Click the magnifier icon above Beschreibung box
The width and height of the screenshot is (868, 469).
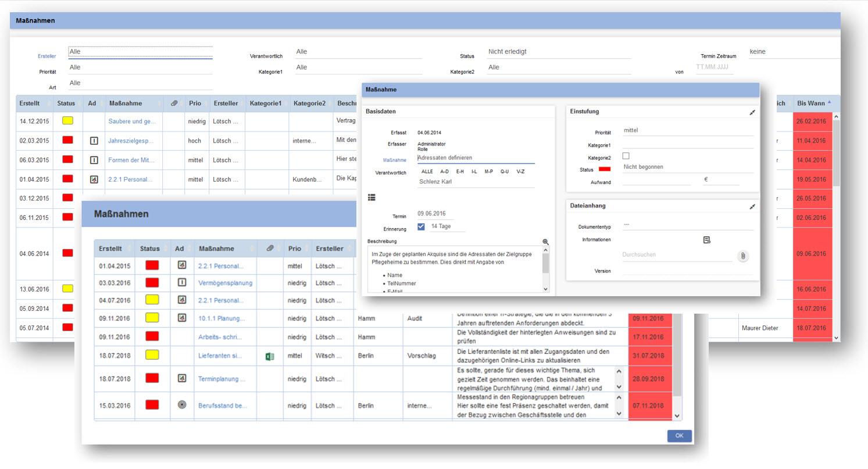click(545, 241)
